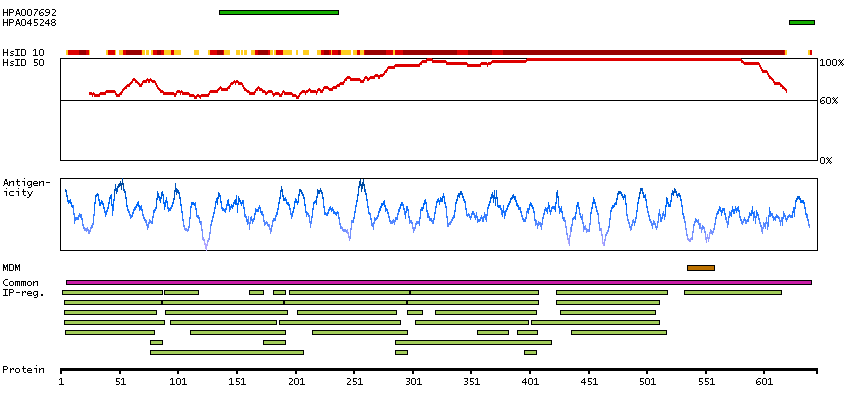850x410 pixels.
Task: Click the 100% identity axis label
Action: [x=832, y=63]
